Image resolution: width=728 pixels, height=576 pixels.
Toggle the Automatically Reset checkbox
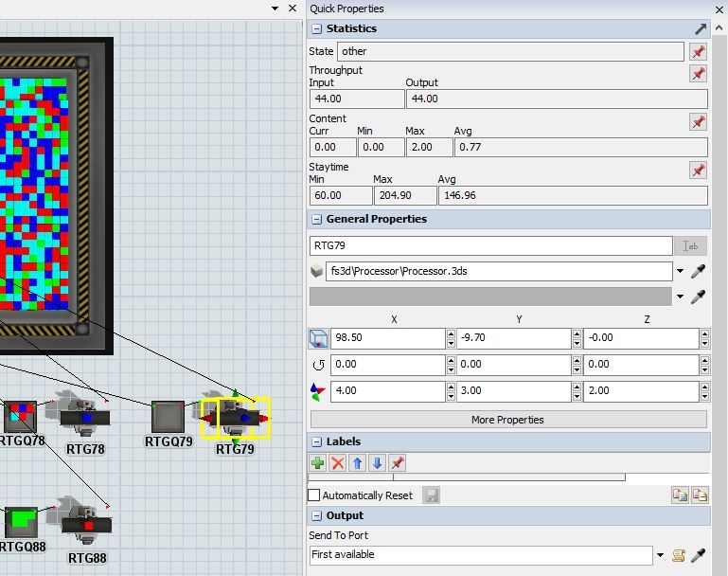point(314,495)
